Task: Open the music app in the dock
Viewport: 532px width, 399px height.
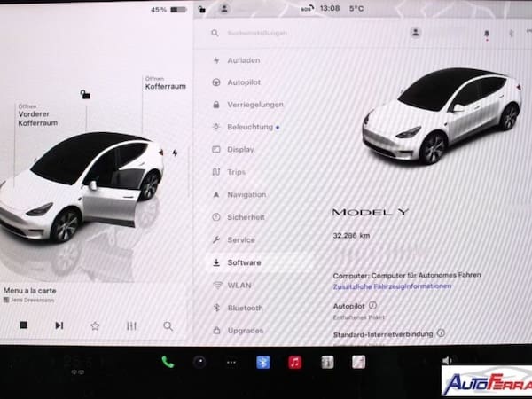Action: (295, 363)
